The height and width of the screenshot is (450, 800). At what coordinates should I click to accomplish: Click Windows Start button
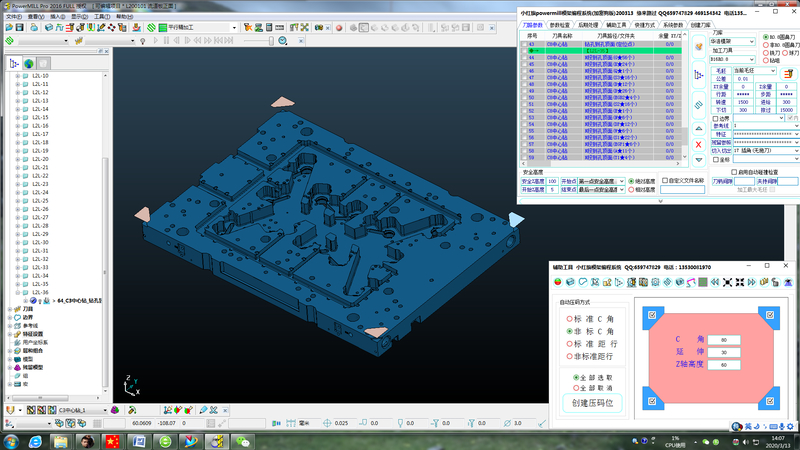[11, 441]
